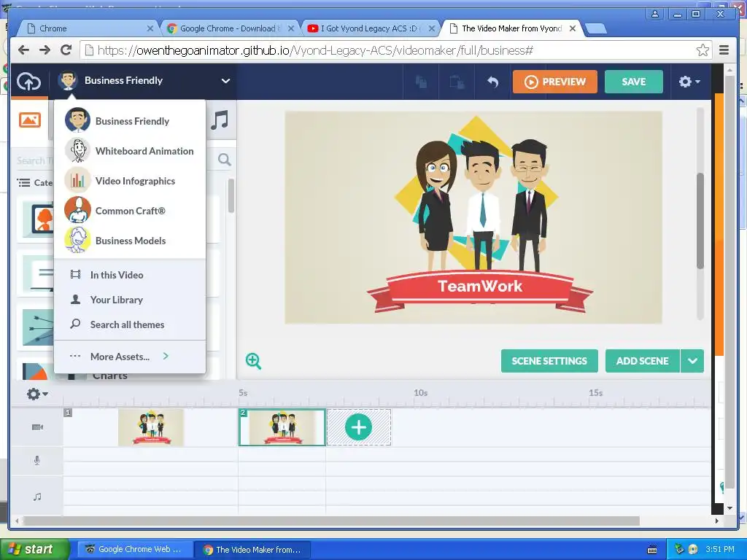Open The Video Maker from taskbar item

(x=253, y=550)
